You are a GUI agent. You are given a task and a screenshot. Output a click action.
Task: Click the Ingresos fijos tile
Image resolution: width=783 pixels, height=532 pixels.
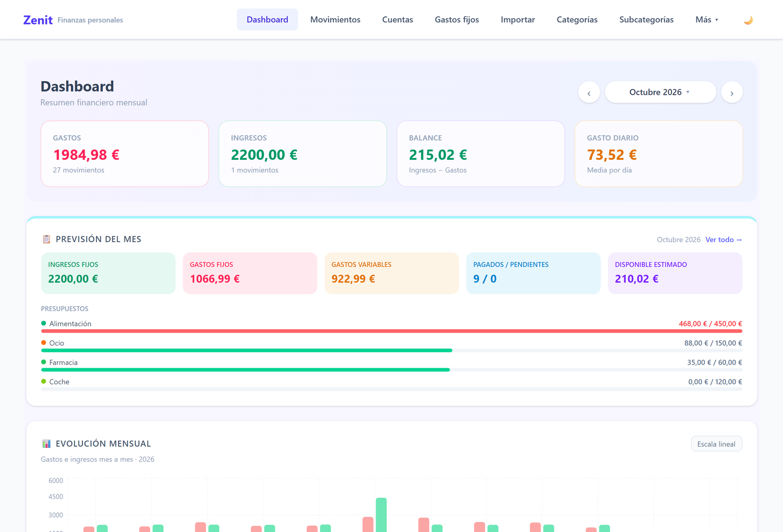tap(108, 273)
